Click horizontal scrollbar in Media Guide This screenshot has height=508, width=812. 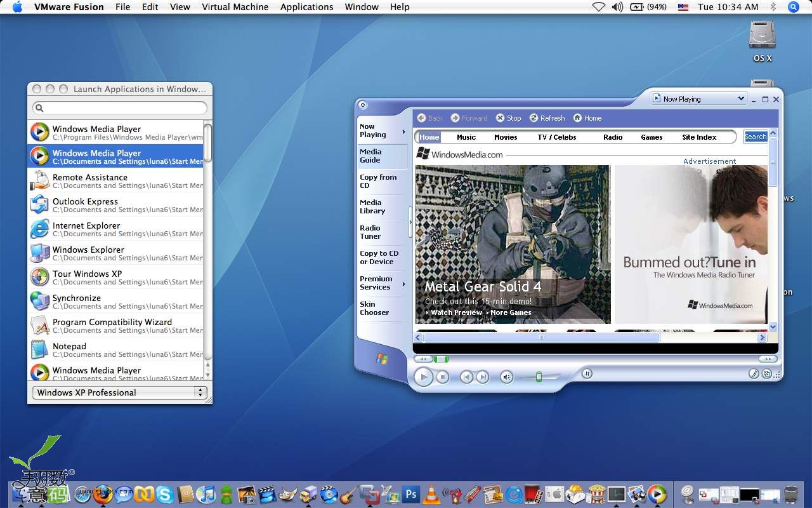point(542,338)
